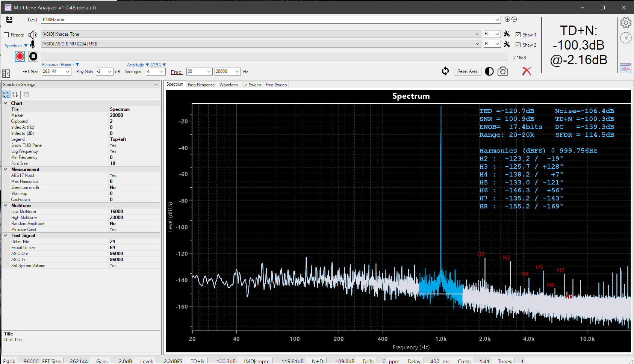
Task: Stop measurement with the black stop button
Action: [x=33, y=56]
